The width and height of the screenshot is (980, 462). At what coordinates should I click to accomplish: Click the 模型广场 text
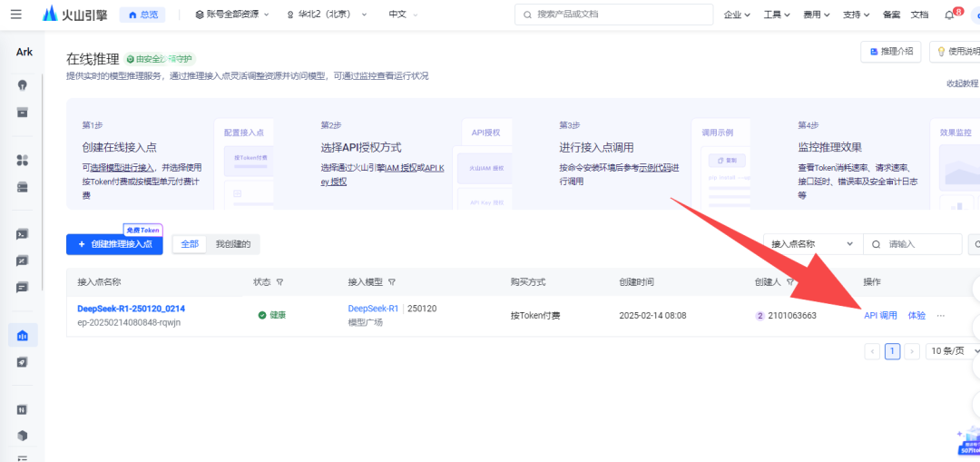pos(365,322)
